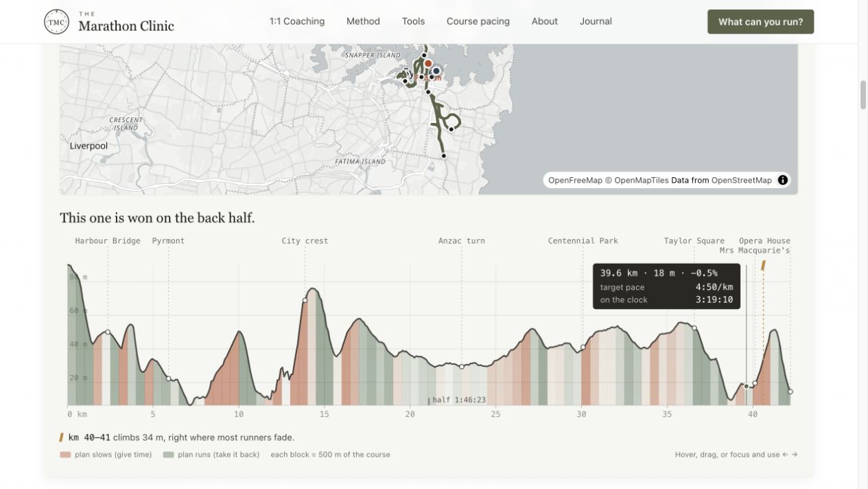
Task: Click the Taylor Square label text
Action: 694,241
